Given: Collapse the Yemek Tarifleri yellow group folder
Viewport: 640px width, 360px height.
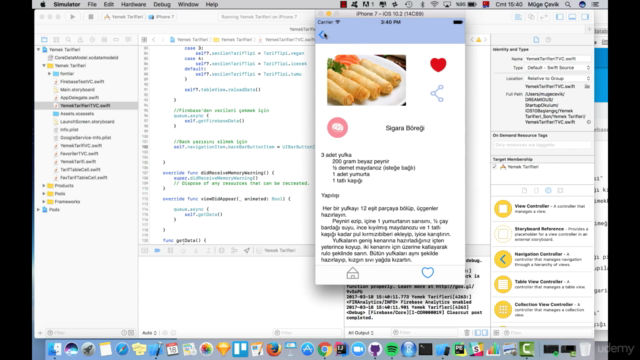Looking at the screenshot, I should point(44,65).
